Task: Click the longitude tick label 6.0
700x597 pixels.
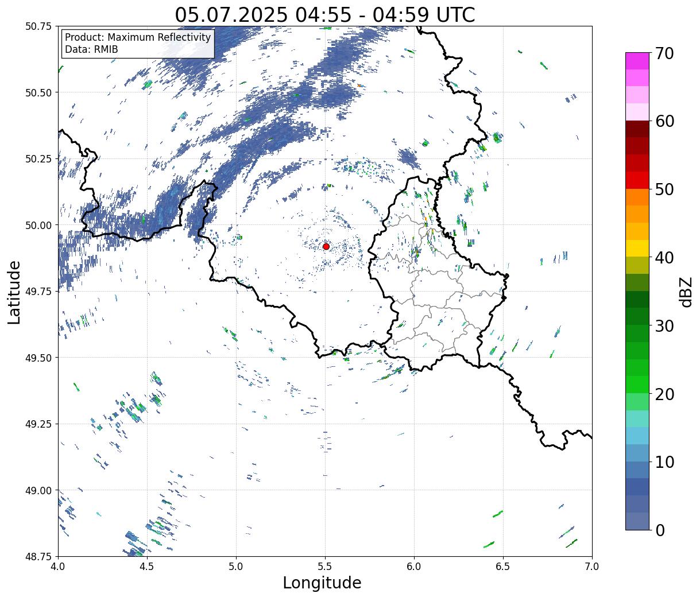Action: [x=414, y=566]
